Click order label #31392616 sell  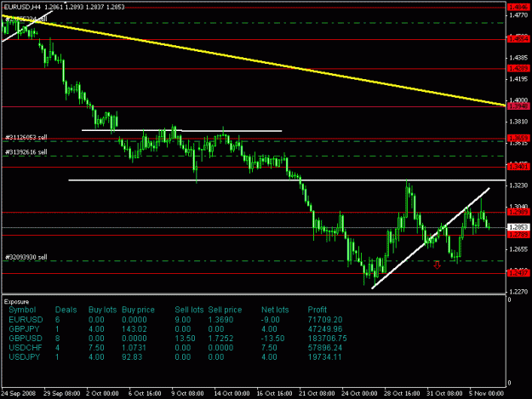point(26,152)
